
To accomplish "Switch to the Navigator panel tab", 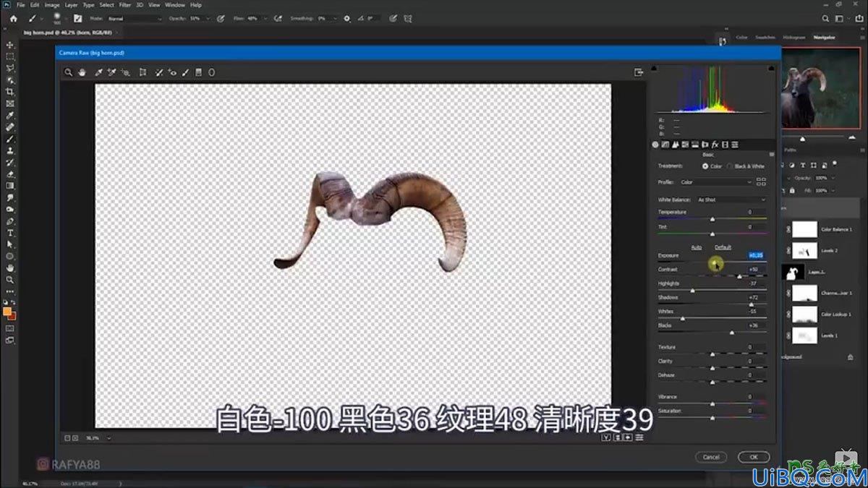I will pos(824,37).
